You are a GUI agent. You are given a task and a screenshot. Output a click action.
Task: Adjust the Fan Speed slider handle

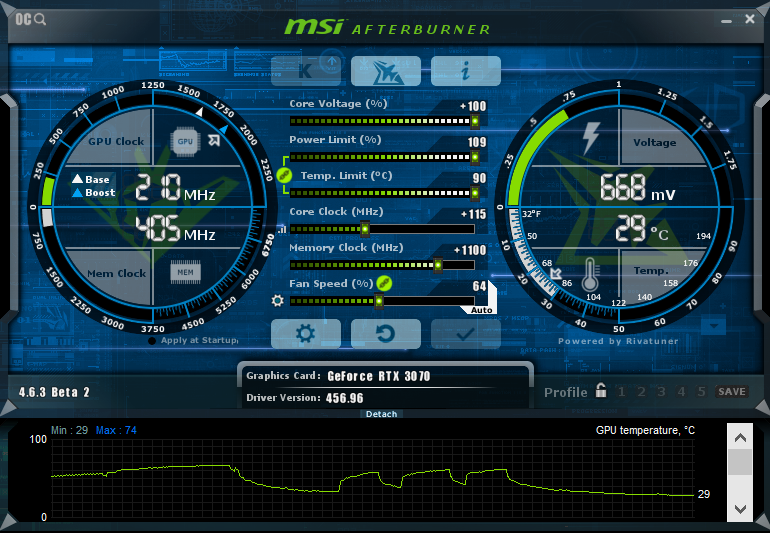pyautogui.click(x=379, y=301)
